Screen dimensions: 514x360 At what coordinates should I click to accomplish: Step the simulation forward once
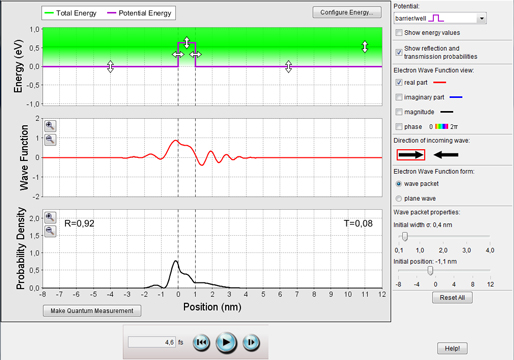point(251,342)
